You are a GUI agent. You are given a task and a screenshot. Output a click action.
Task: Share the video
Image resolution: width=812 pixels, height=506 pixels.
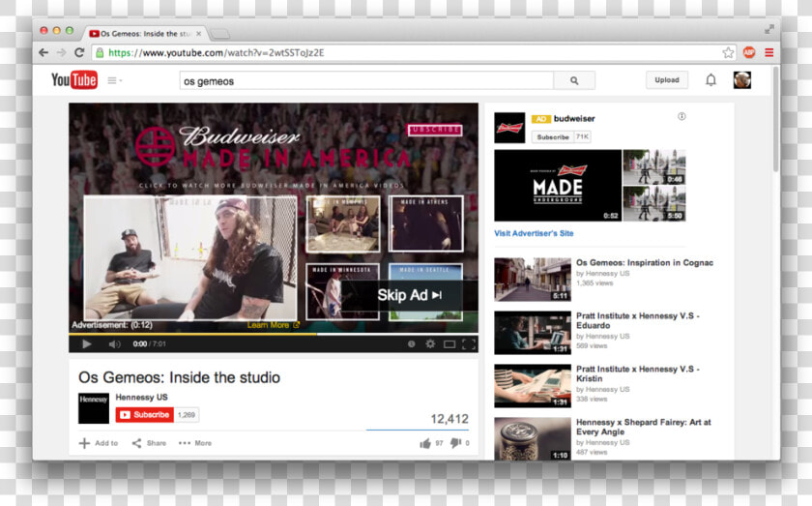click(149, 443)
